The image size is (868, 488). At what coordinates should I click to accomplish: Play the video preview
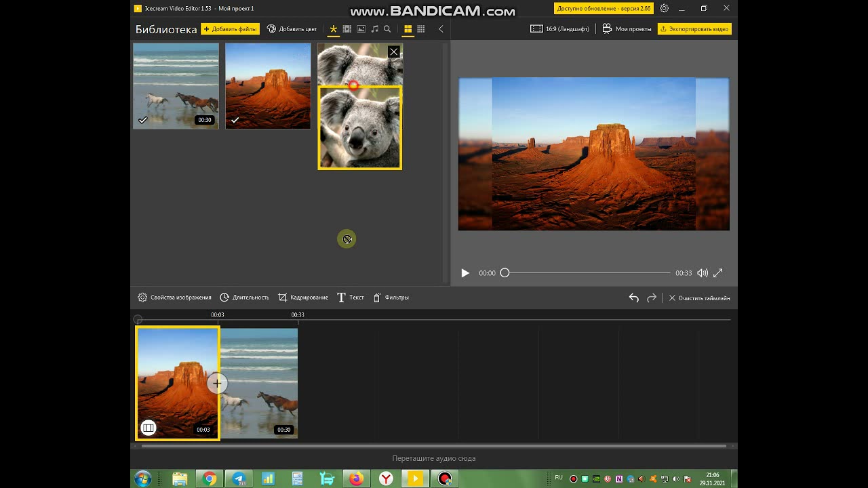click(465, 273)
